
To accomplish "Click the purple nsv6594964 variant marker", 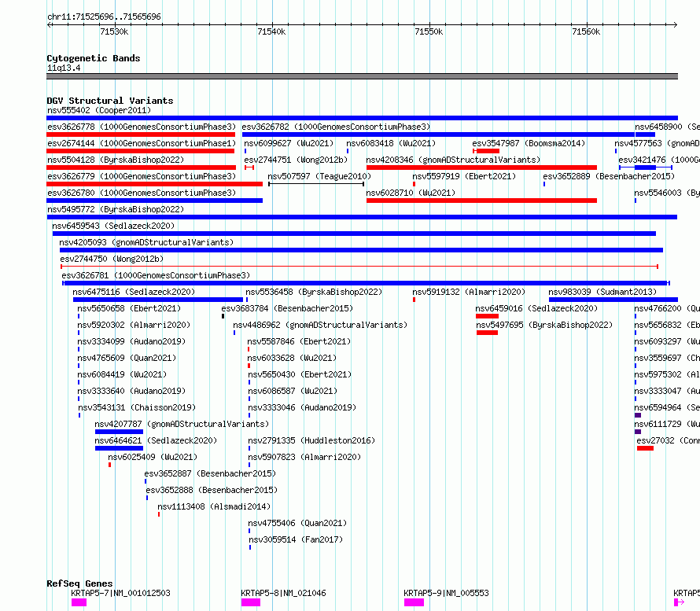I will click(638, 415).
